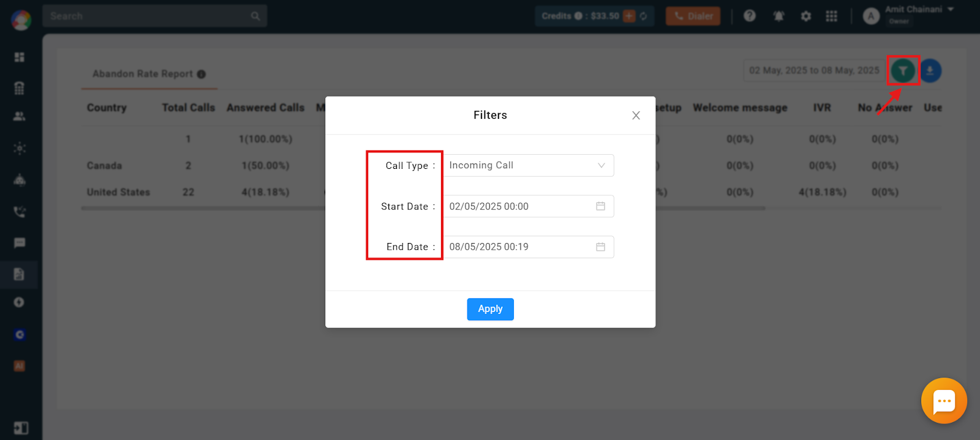
Task: Click the green filter funnel icon
Action: pyautogui.click(x=903, y=71)
